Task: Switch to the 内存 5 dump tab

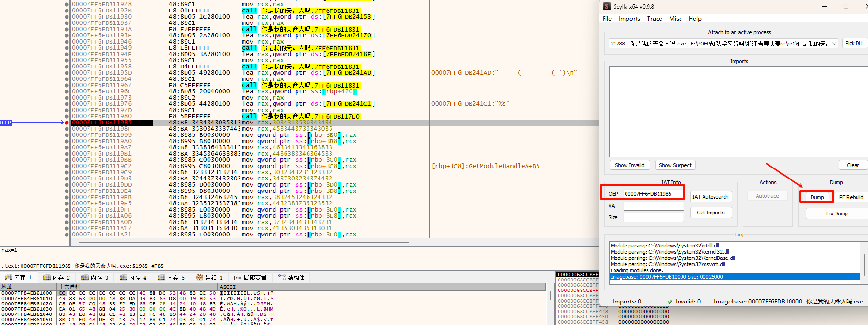Action: [172, 278]
